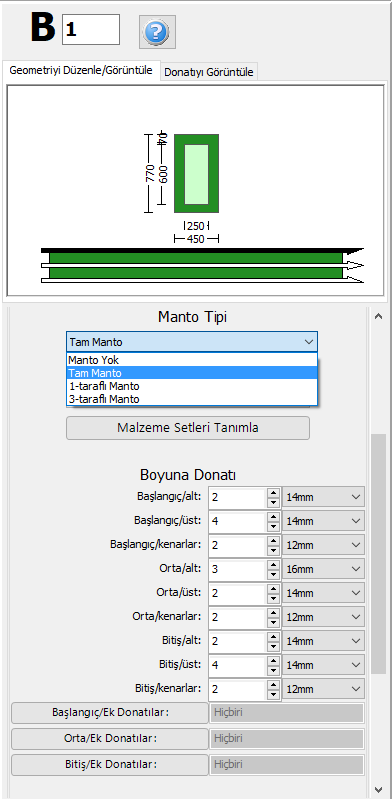Decrease Orta/alt bar count with down arrow
Image resolution: width=392 pixels, height=799 pixels.
[274, 574]
